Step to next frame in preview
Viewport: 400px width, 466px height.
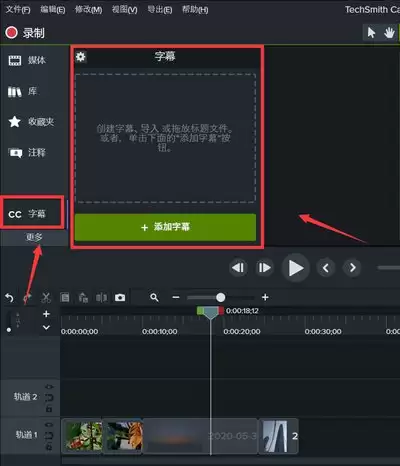[265, 268]
